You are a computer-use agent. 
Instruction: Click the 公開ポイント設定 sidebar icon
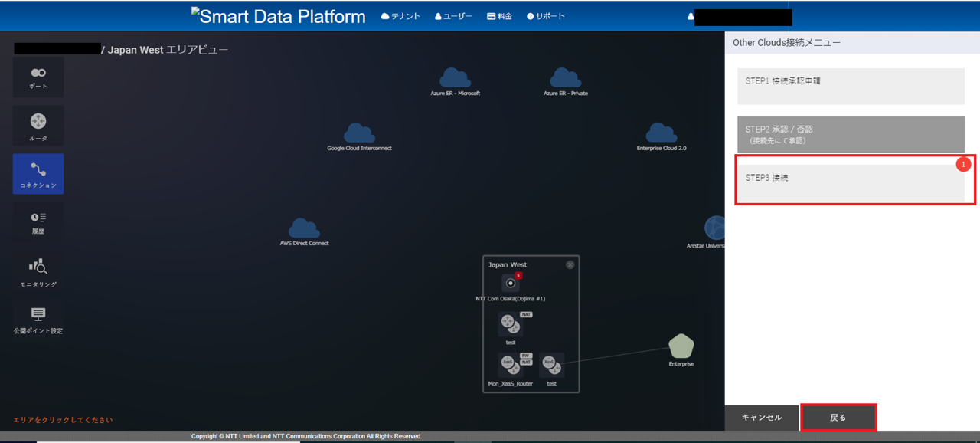(x=38, y=318)
